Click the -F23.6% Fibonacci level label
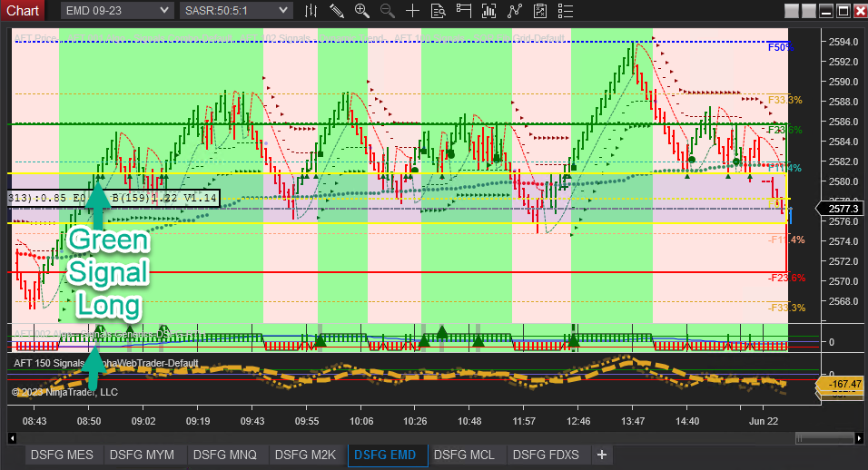Image resolution: width=868 pixels, height=470 pixels. [x=786, y=279]
